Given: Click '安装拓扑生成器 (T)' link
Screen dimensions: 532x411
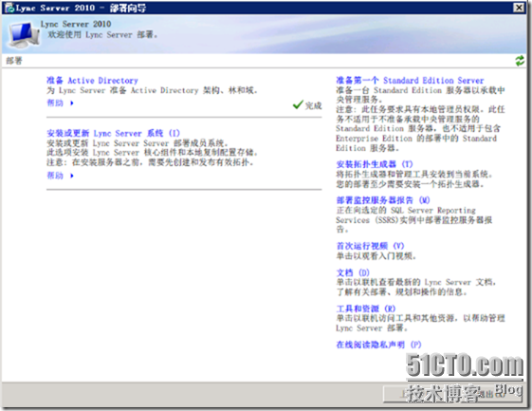Looking at the screenshot, I should pyautogui.click(x=375, y=164).
